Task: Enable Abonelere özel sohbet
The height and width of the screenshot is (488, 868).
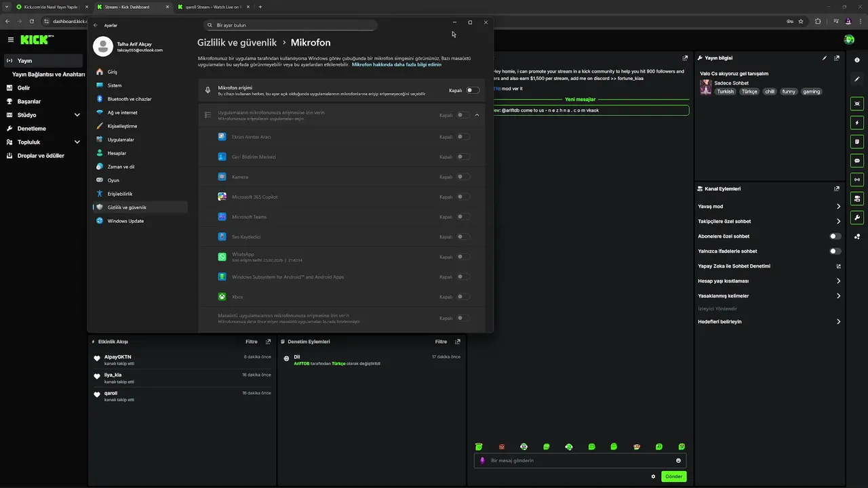Action: click(x=835, y=237)
